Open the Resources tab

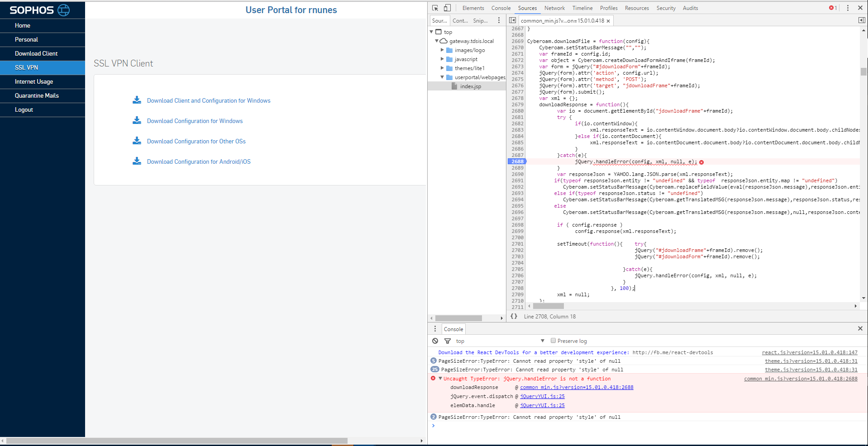click(x=637, y=8)
